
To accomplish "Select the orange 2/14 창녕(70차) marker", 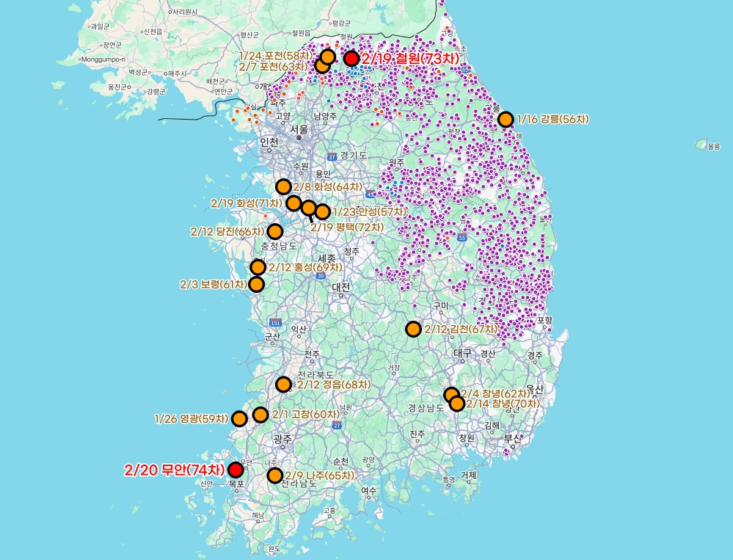I will click(x=457, y=404).
